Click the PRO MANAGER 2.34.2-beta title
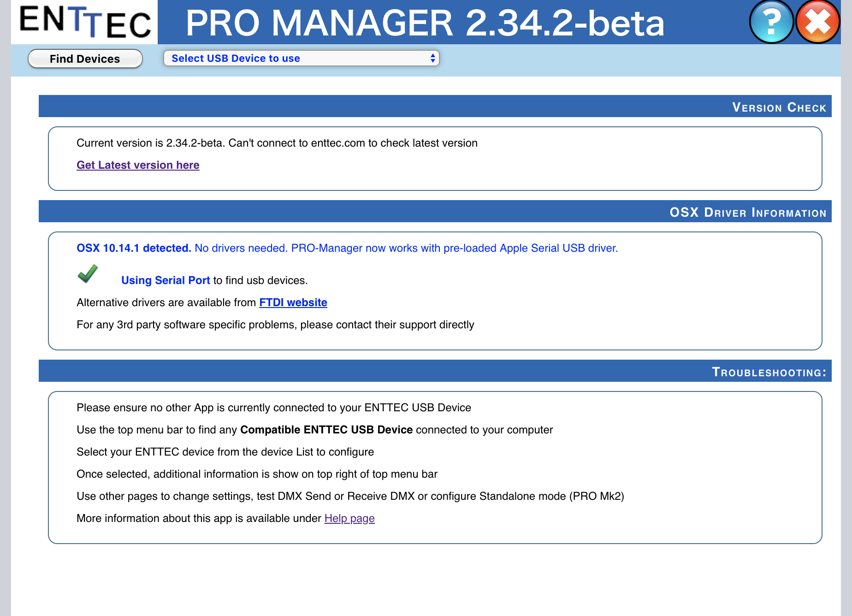The image size is (852, 616). [425, 23]
